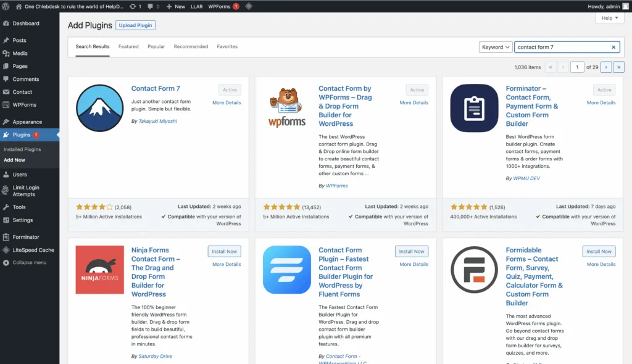Open WPForms menu in admin bar
The height and width of the screenshot is (364, 632).
223,6
